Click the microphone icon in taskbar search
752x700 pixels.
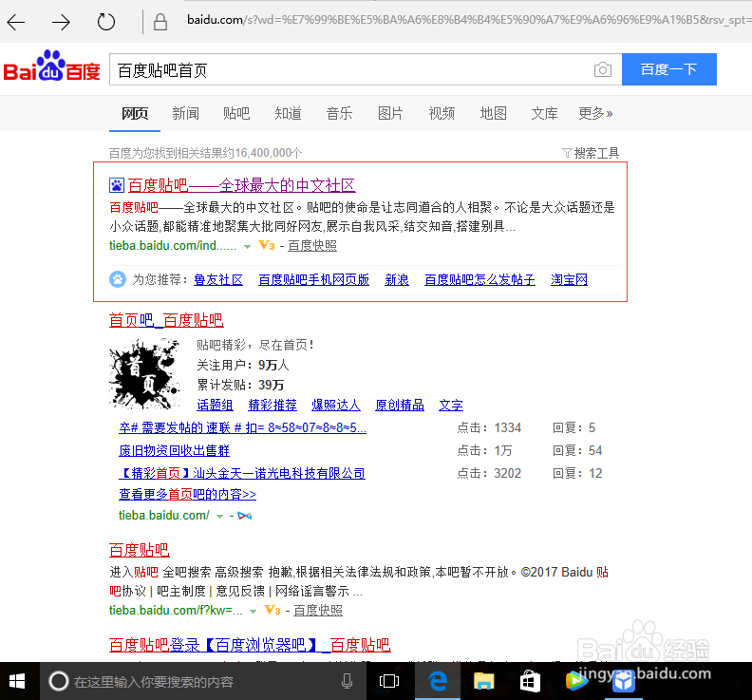347,681
